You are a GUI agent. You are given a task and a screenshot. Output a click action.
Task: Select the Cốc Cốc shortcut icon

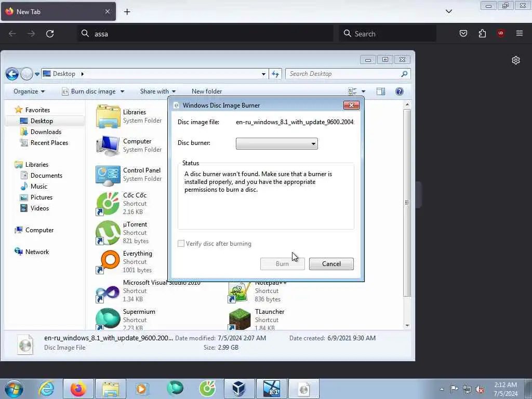coord(108,204)
